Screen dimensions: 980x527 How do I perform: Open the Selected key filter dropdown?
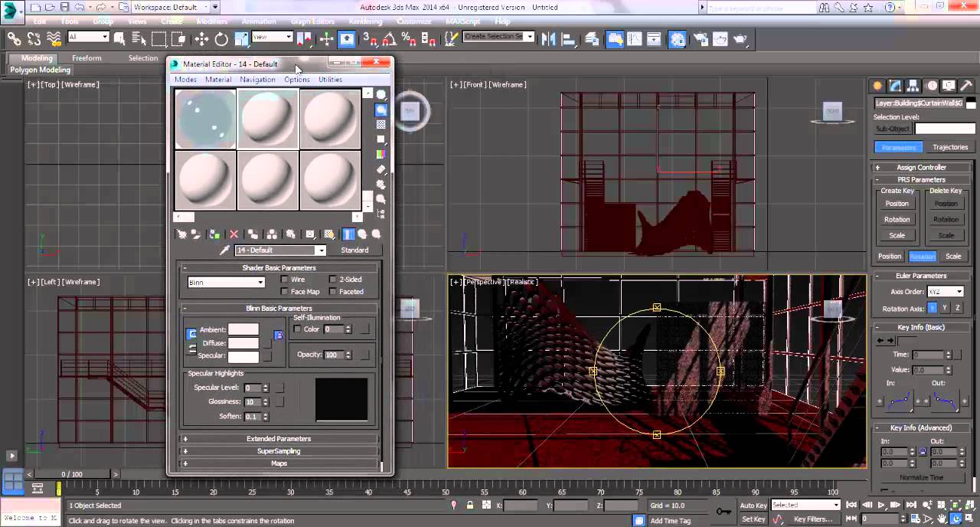coord(805,506)
